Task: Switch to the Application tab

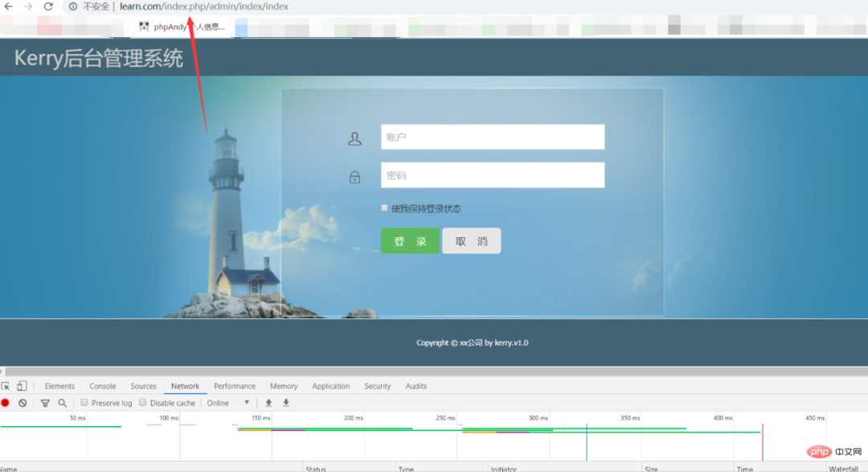Action: tap(330, 386)
